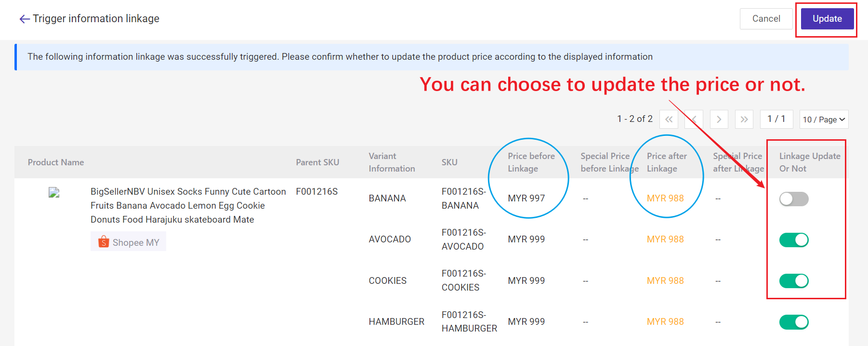
Task: Select the MYR 988 price for BANANA
Action: tap(665, 199)
